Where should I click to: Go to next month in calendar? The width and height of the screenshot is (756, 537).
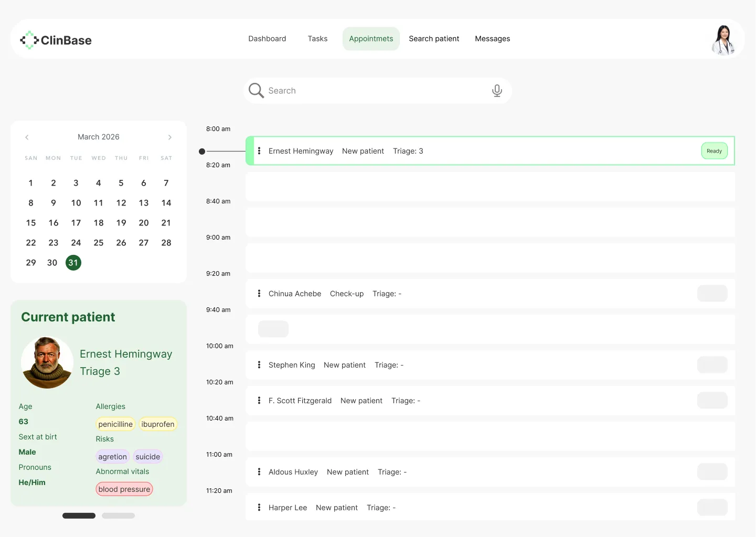(169, 137)
